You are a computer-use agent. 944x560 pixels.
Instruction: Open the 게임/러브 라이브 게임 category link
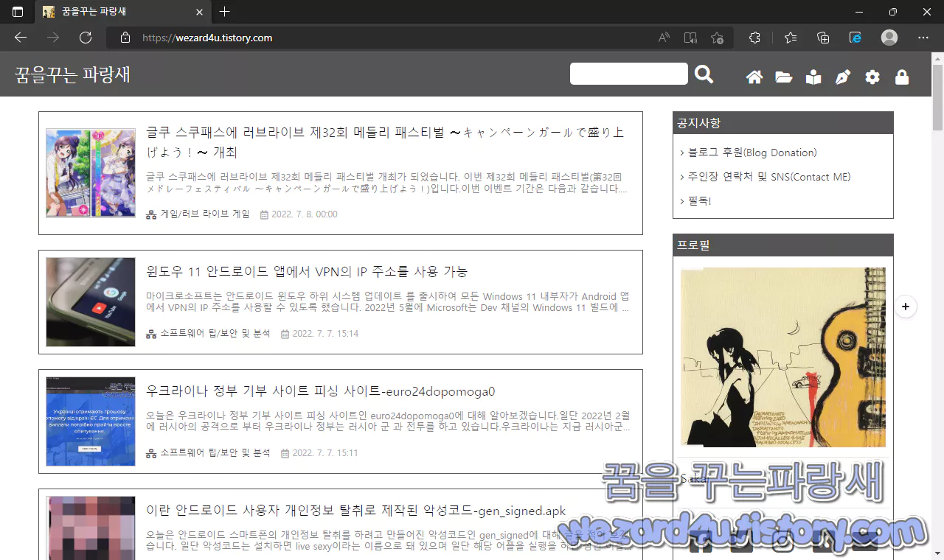click(205, 214)
